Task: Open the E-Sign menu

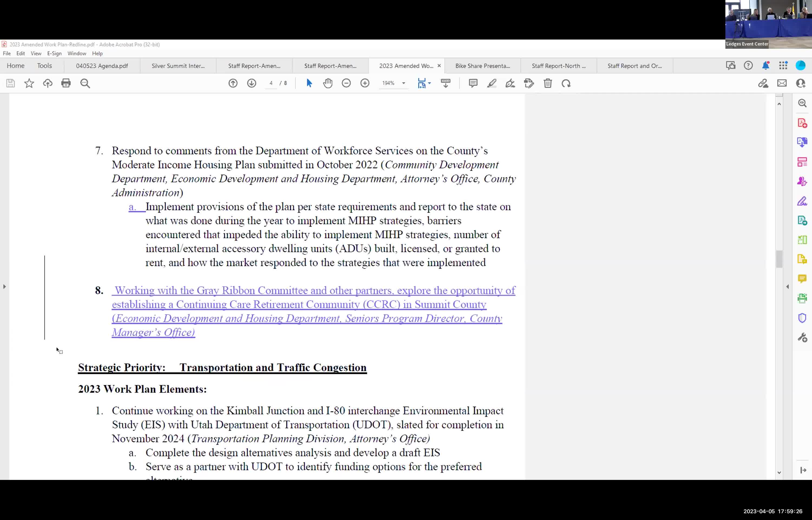Action: click(x=54, y=53)
